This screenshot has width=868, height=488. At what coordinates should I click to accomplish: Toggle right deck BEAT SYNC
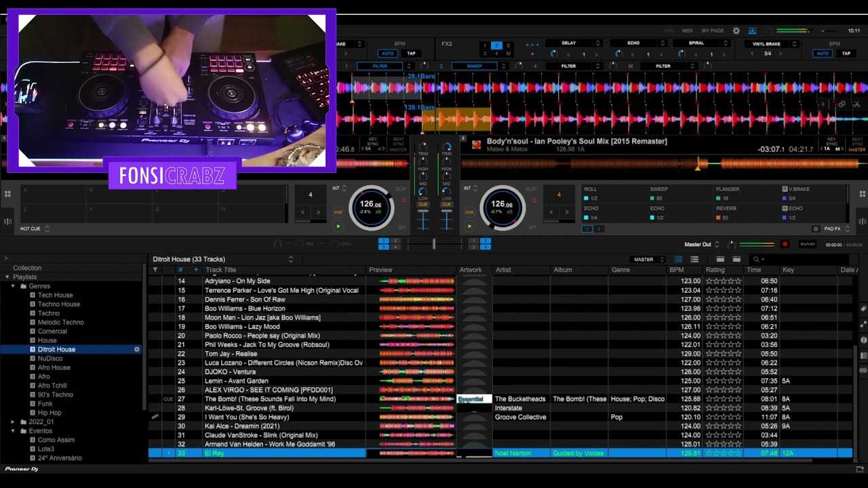pos(857,141)
